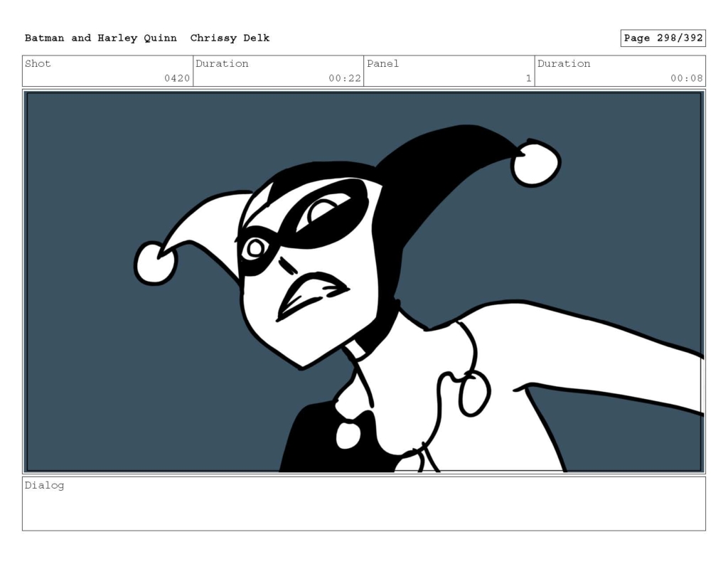This screenshot has height=564, width=728.
Task: Open the Harley Quinn storyboard panel image
Action: pyautogui.click(x=364, y=282)
